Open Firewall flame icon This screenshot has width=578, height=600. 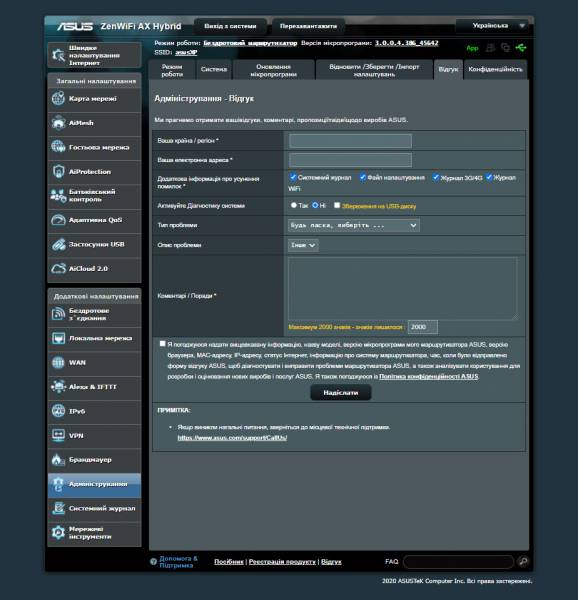pyautogui.click(x=58, y=460)
